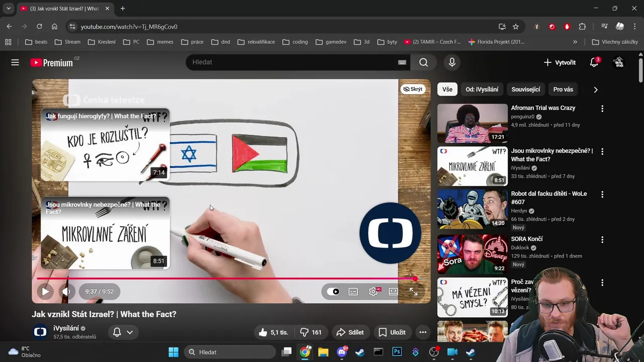The image size is (644, 362).
Task: Play the video
Action: pos(45,292)
